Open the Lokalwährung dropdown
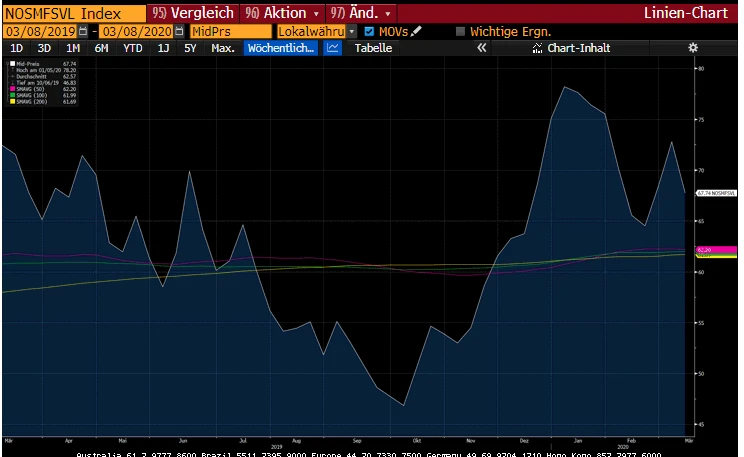744x457 pixels. pyautogui.click(x=352, y=31)
